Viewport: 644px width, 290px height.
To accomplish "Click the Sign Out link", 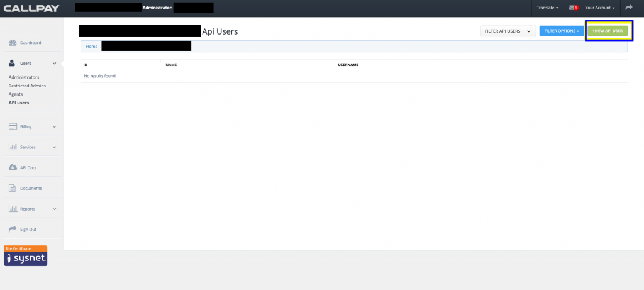I will (28, 229).
